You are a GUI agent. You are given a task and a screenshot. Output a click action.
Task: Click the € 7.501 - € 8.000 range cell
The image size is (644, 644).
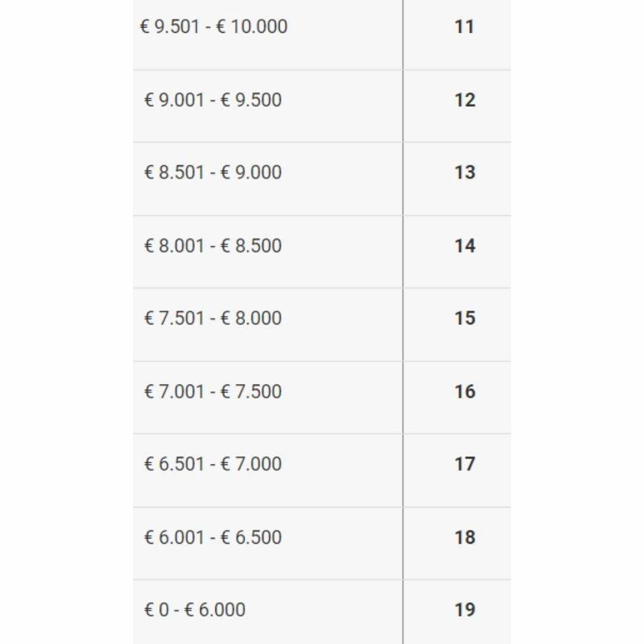tap(213, 318)
